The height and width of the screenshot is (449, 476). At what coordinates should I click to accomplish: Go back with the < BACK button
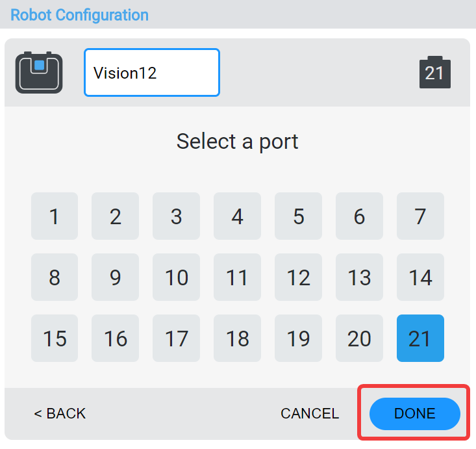point(60,414)
